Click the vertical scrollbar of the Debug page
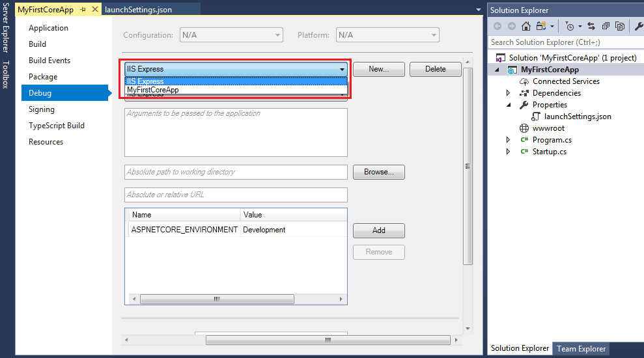This screenshot has height=358, width=644. [x=468, y=166]
